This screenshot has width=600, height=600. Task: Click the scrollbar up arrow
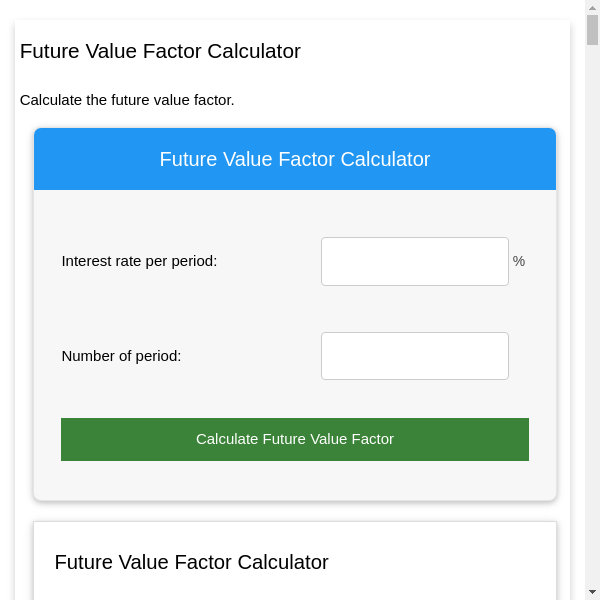[592, 7]
